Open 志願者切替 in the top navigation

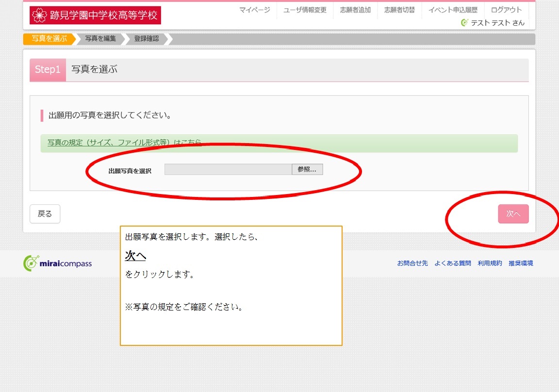[x=399, y=10]
